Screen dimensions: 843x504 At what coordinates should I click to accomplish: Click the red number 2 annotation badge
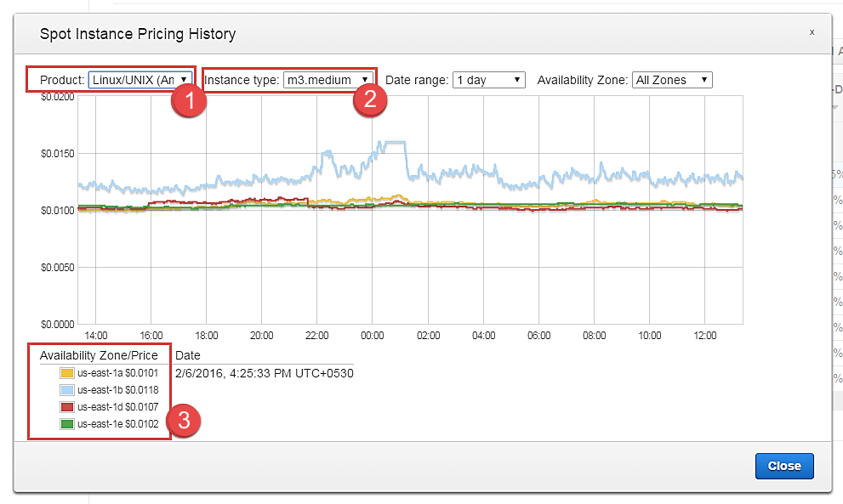[x=370, y=99]
